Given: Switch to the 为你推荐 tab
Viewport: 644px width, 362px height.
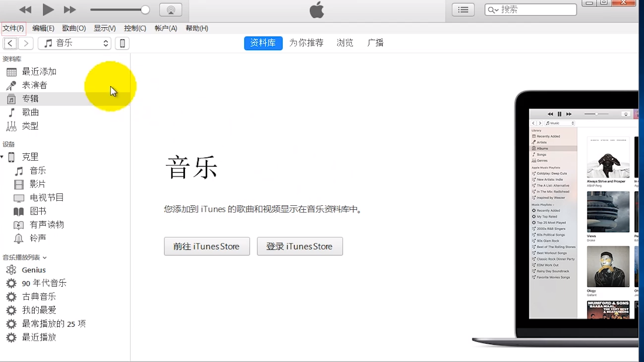Looking at the screenshot, I should (306, 43).
